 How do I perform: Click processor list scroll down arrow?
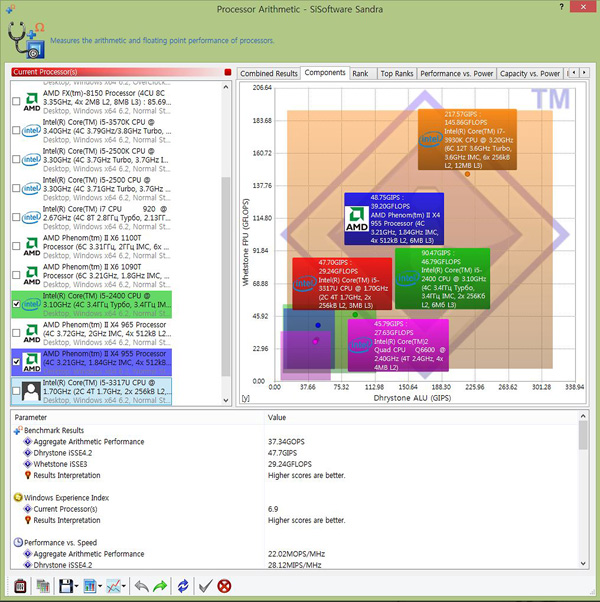(x=226, y=400)
